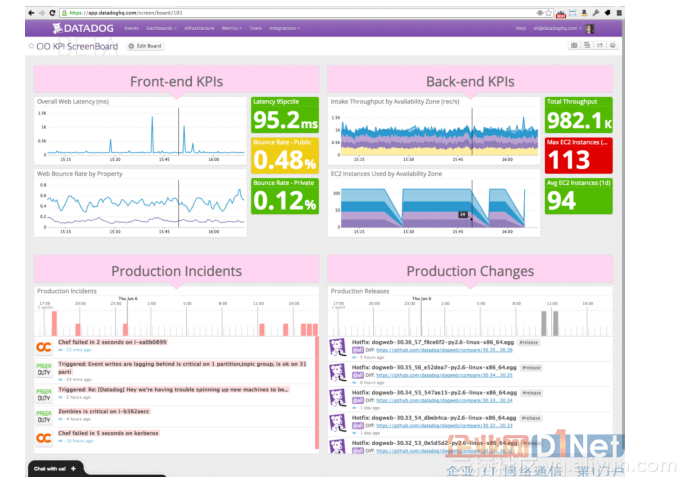Click EC2 Instances Used by Availability Zone title
The width and height of the screenshot is (688, 488).
(386, 174)
